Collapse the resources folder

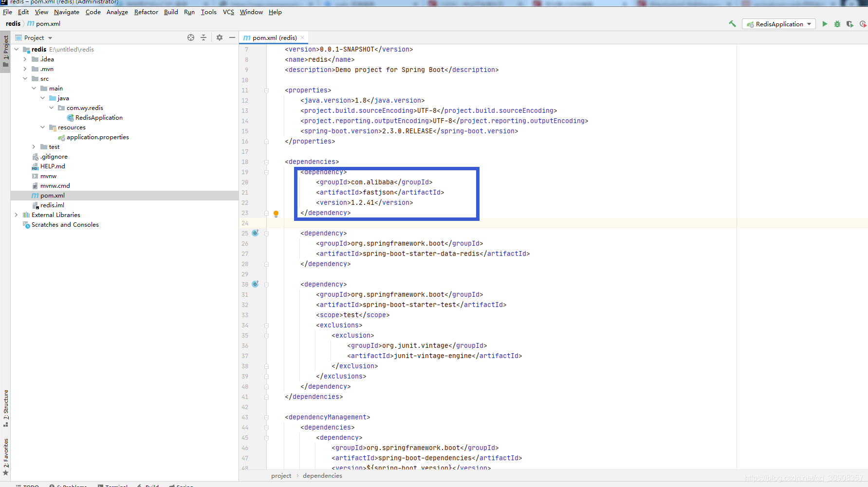coord(43,127)
